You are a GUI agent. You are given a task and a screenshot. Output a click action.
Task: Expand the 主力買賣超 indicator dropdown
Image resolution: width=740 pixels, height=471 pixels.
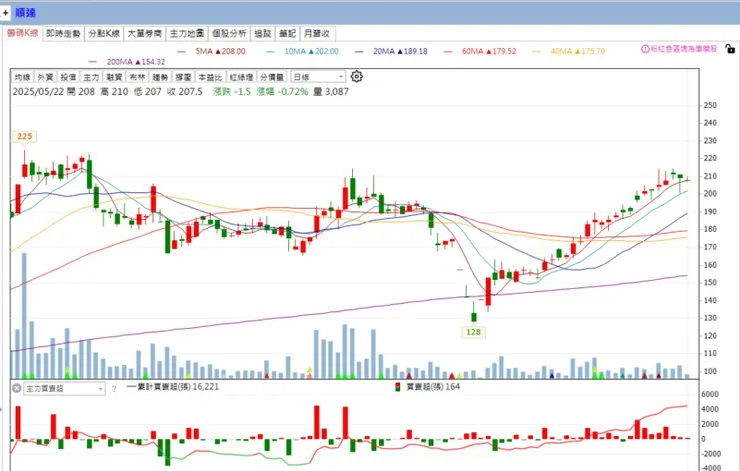pyautogui.click(x=64, y=389)
